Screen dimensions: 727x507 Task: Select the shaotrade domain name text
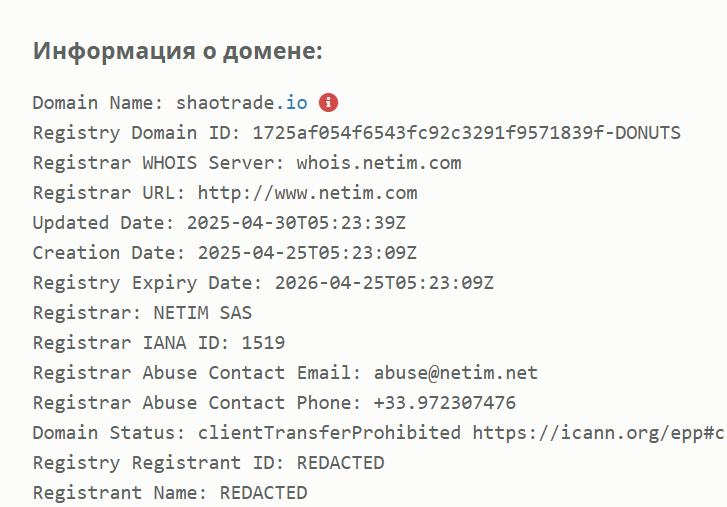coord(225,102)
